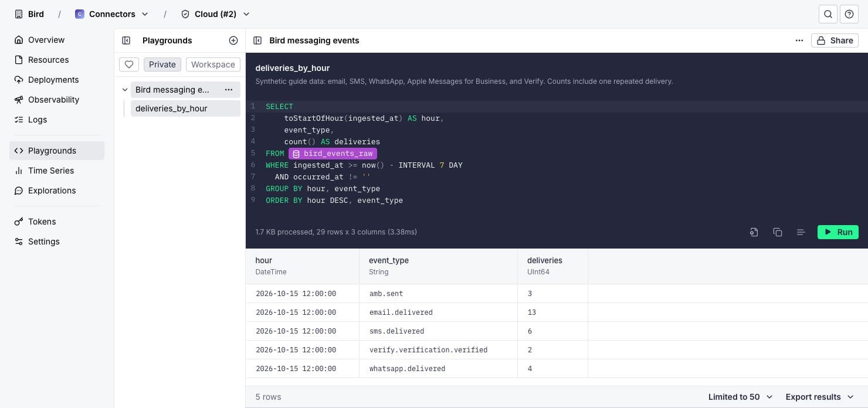Open Observability section
Viewport: 868px width, 408px height.
[57, 100]
